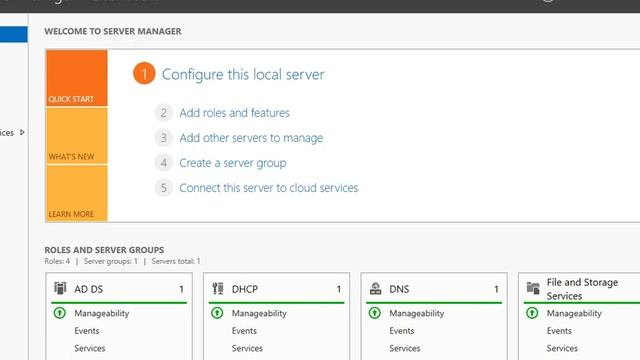Select Create a server group
The height and width of the screenshot is (360, 640).
(233, 163)
